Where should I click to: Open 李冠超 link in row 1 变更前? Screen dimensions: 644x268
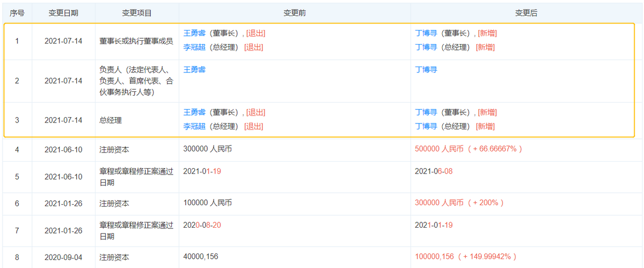coord(194,47)
